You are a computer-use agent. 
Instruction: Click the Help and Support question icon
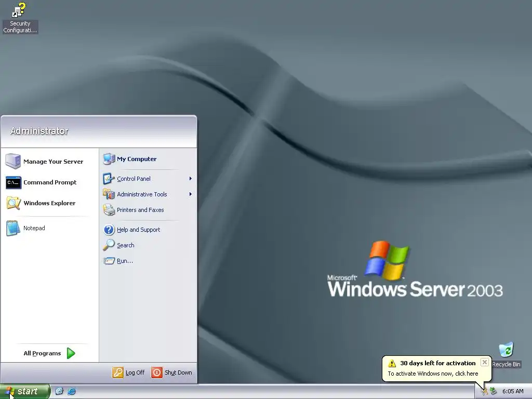click(x=109, y=230)
